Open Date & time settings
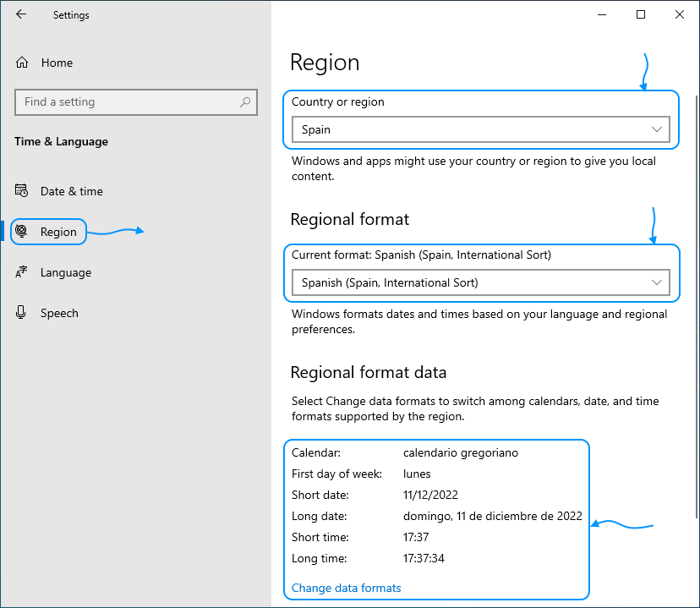700x608 pixels. 71,191
